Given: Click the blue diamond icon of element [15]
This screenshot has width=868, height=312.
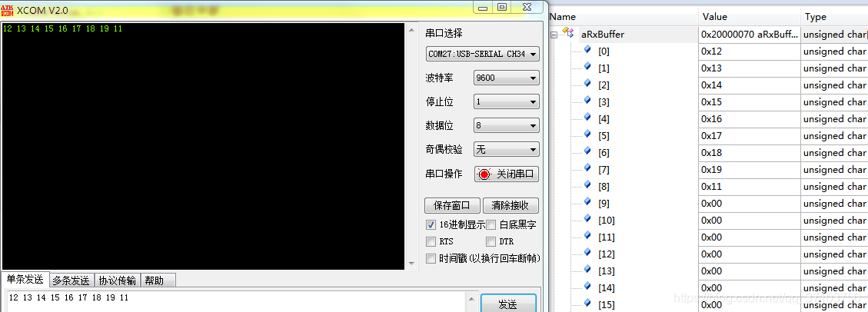Looking at the screenshot, I should click(x=587, y=303).
